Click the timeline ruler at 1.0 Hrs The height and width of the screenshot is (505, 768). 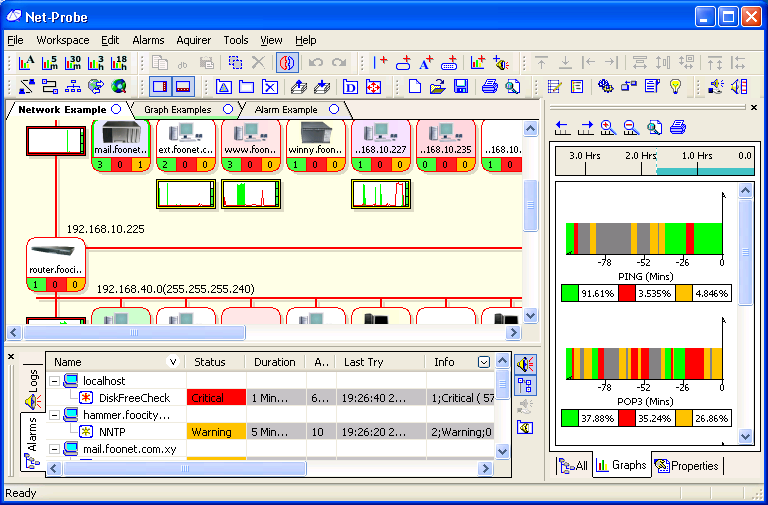tap(697, 161)
